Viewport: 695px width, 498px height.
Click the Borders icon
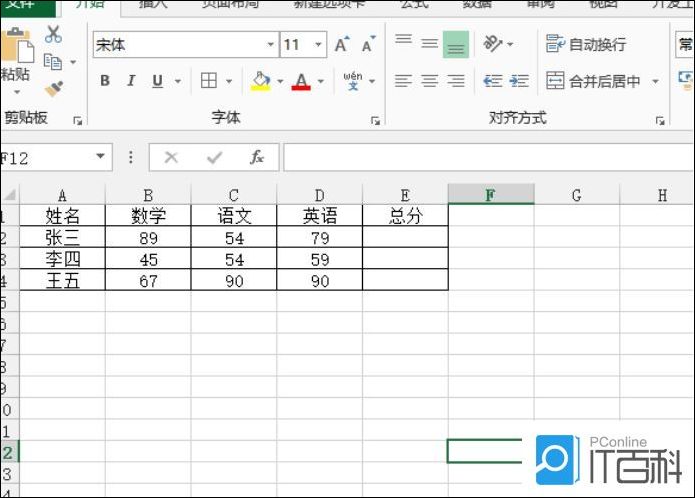click(209, 81)
